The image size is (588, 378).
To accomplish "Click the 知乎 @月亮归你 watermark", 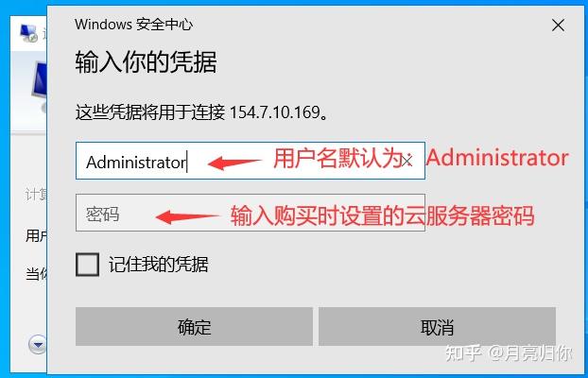I will click(509, 353).
